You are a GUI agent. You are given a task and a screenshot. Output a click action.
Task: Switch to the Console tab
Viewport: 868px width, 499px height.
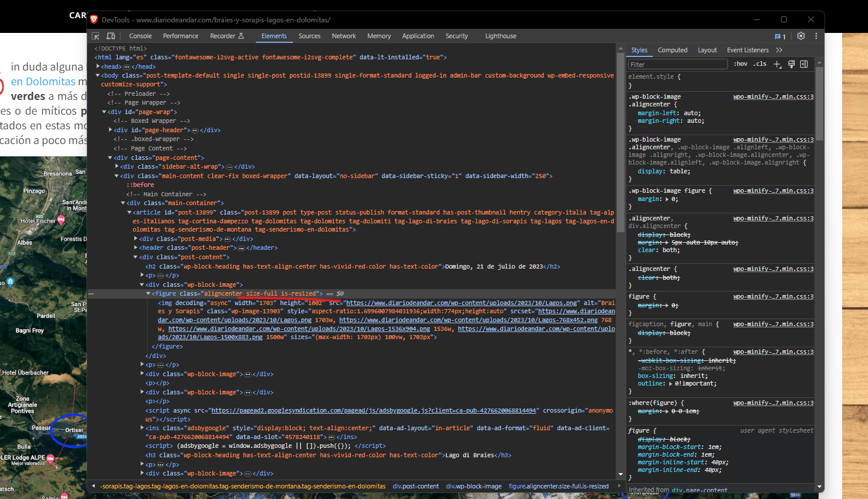click(141, 36)
